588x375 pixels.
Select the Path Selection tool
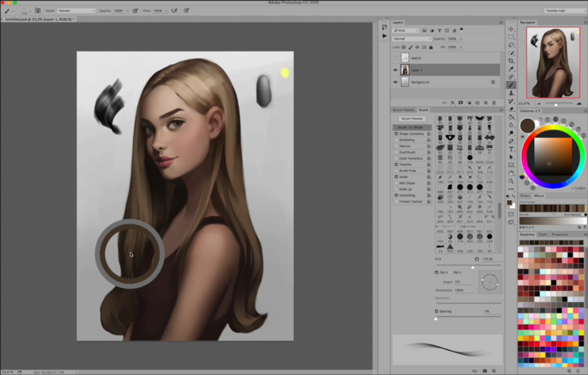point(511,157)
